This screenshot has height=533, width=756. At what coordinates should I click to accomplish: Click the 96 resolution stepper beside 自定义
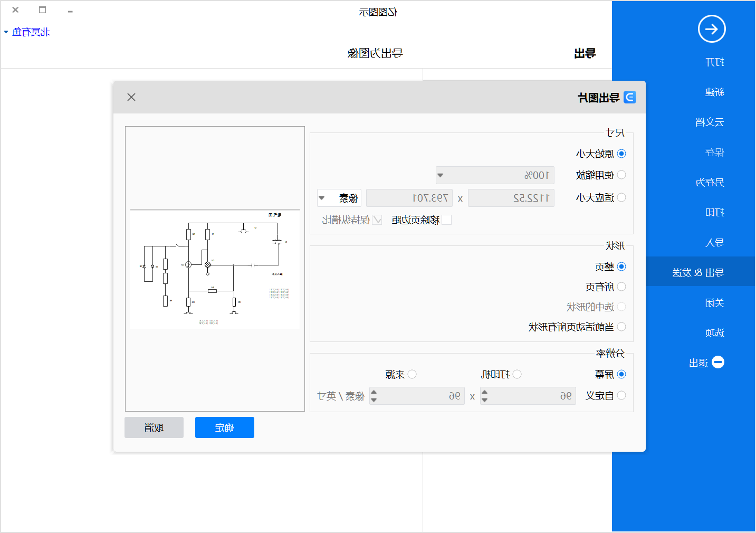(x=528, y=396)
